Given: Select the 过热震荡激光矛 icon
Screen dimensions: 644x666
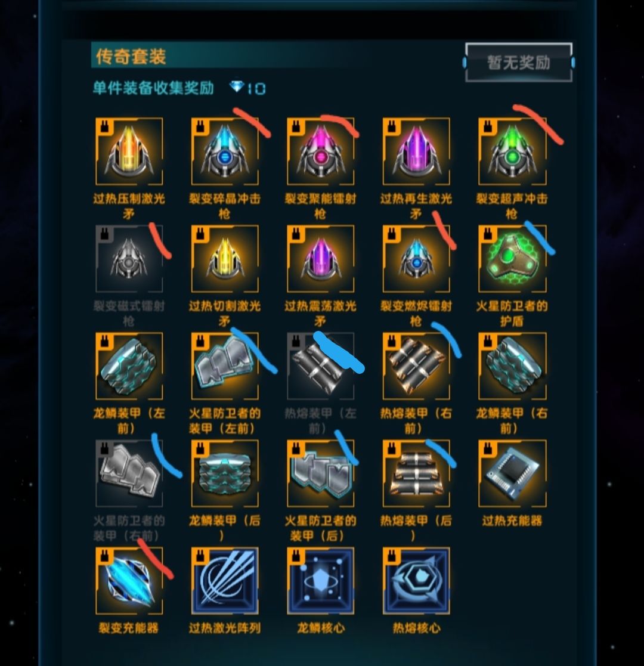Looking at the screenshot, I should pos(321,259).
